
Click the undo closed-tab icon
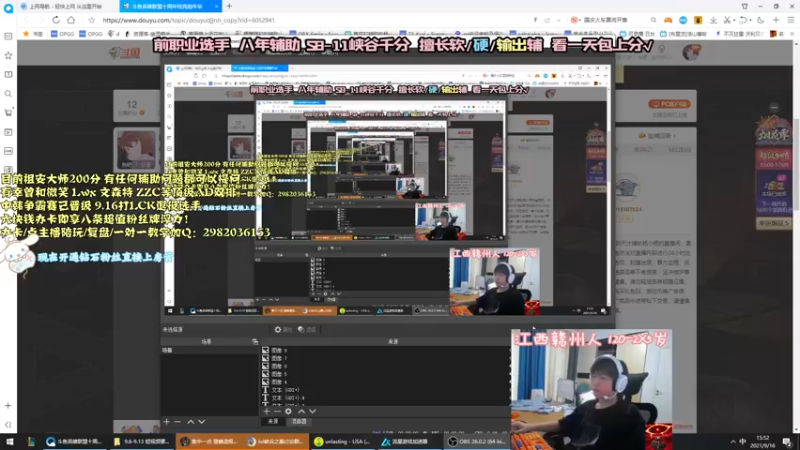tap(743, 20)
